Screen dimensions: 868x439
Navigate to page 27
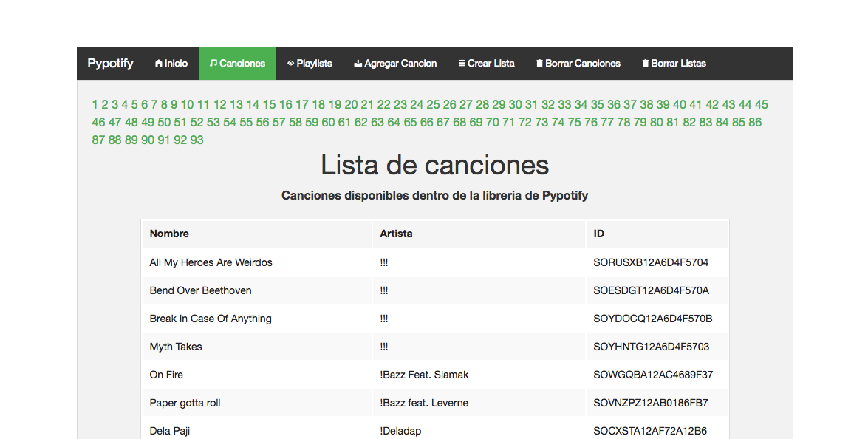point(466,104)
